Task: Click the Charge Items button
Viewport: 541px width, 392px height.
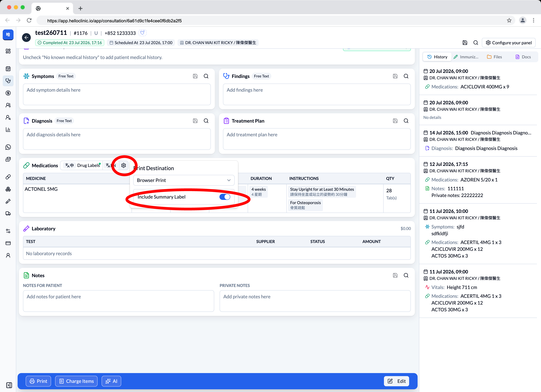Action: pos(76,381)
